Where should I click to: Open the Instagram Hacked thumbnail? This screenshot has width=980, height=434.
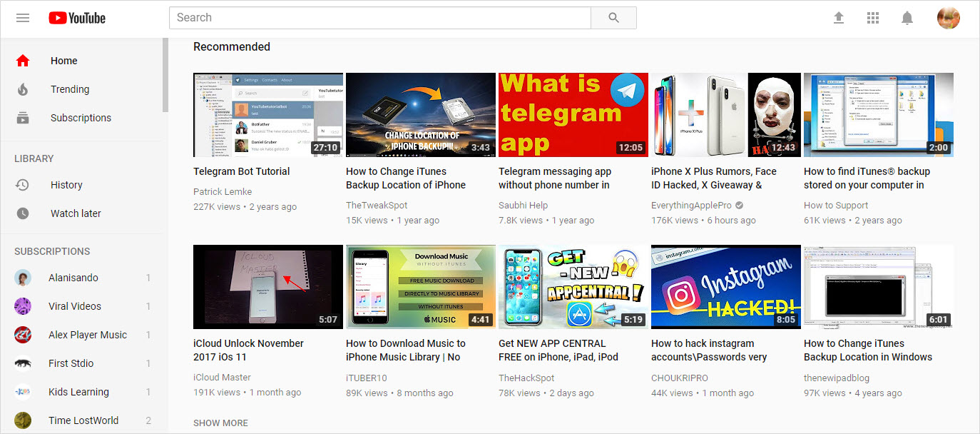coord(726,287)
